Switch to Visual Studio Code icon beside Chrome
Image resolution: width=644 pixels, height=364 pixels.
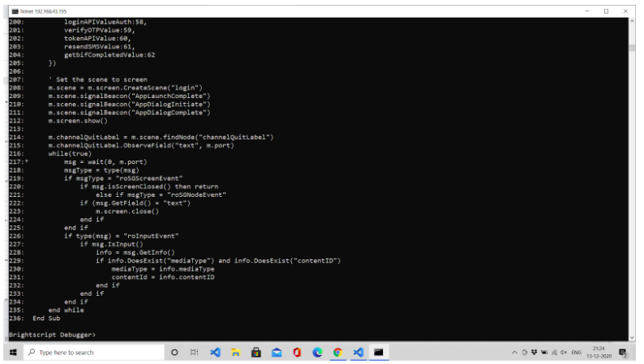click(358, 352)
